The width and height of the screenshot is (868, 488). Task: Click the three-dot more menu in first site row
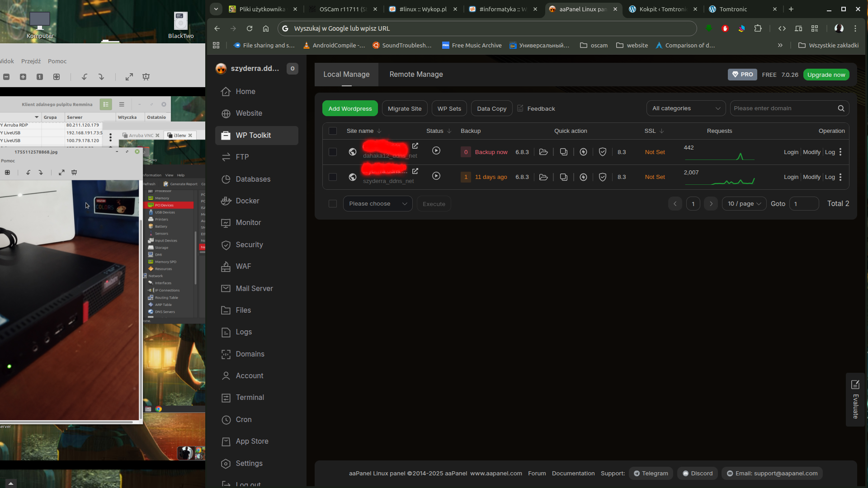click(840, 152)
